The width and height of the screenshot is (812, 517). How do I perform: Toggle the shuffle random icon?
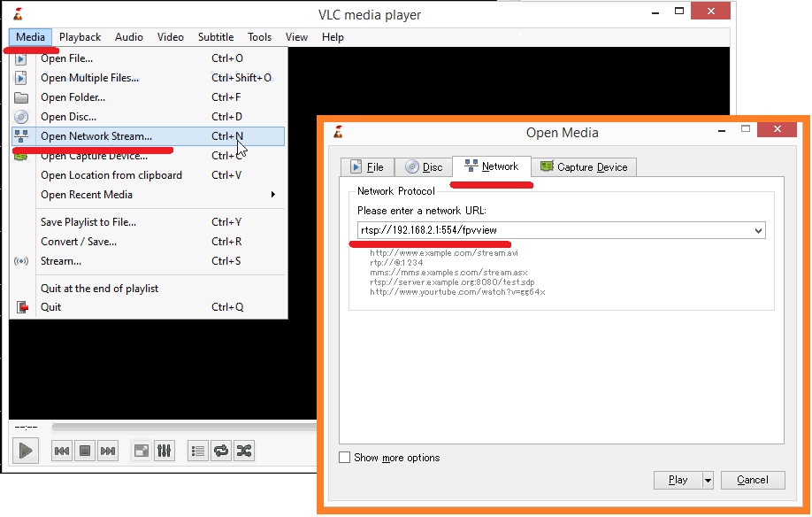pyautogui.click(x=244, y=451)
